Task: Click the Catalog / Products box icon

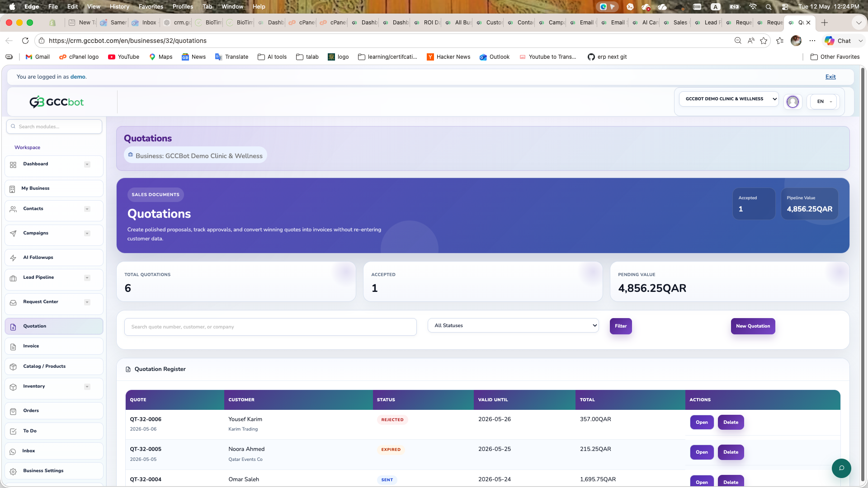Action: pos(13,366)
